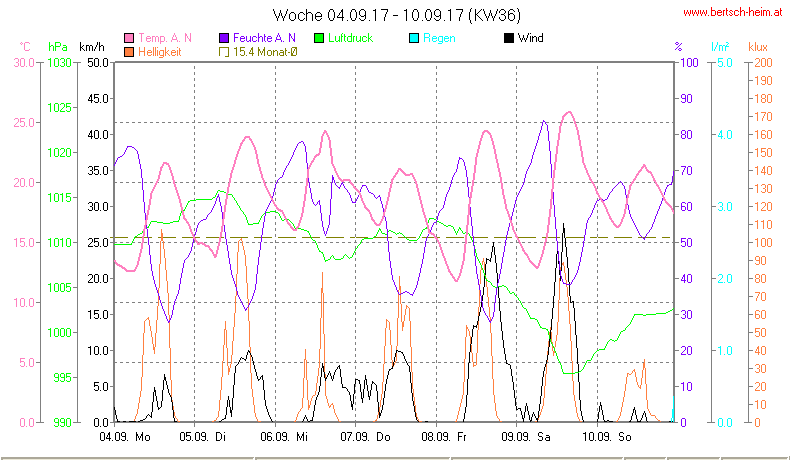The width and height of the screenshot is (790, 460).
Task: Click the 5.0 value on the °C axis
Action: pyautogui.click(x=27, y=363)
